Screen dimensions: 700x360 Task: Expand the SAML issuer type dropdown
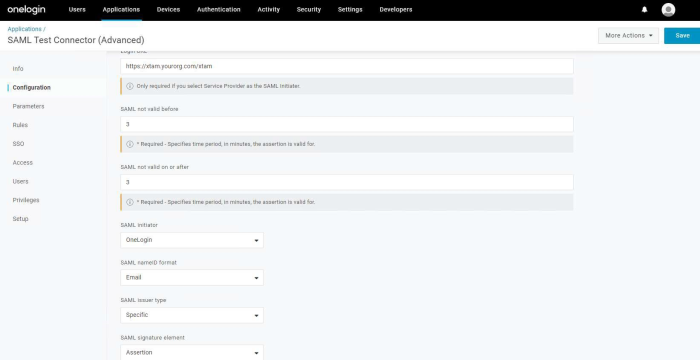[192, 315]
